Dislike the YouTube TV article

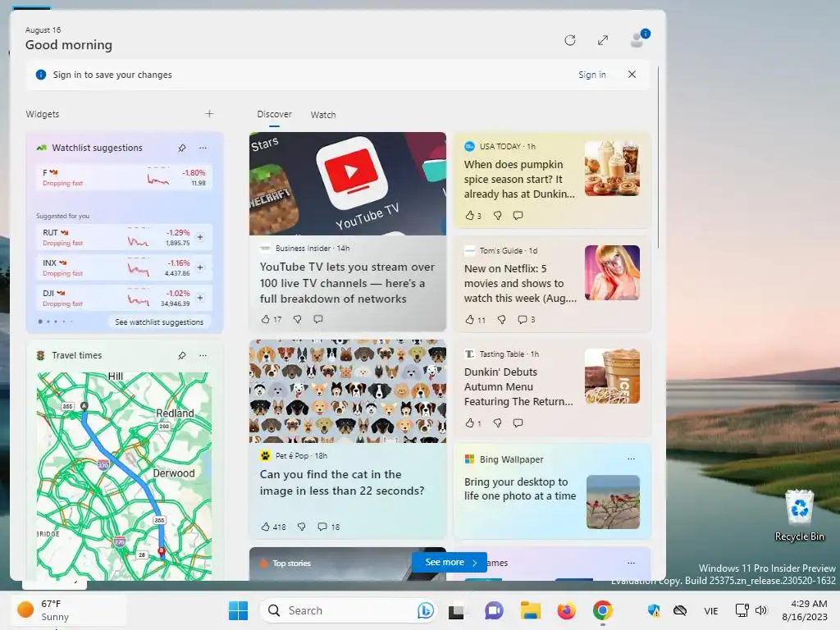(x=297, y=319)
